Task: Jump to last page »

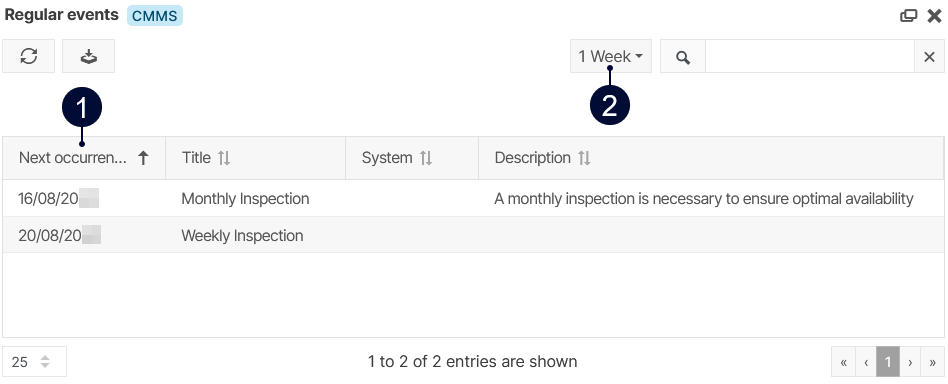Action: [x=932, y=362]
